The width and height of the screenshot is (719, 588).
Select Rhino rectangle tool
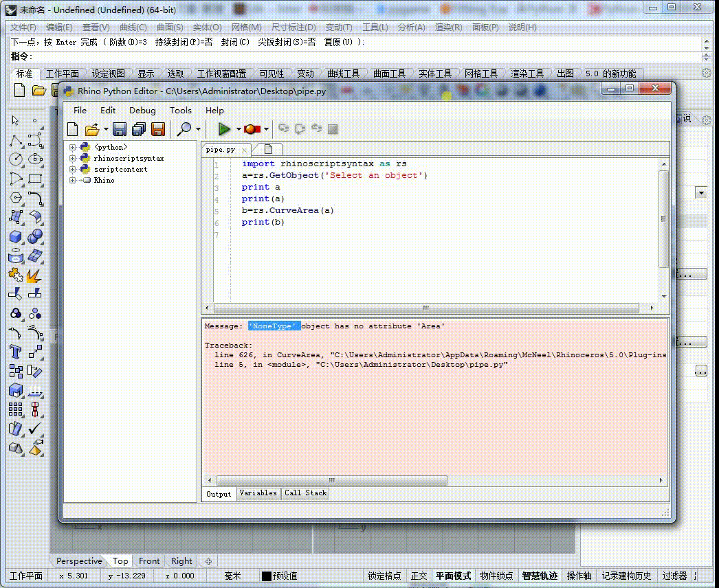click(x=35, y=179)
